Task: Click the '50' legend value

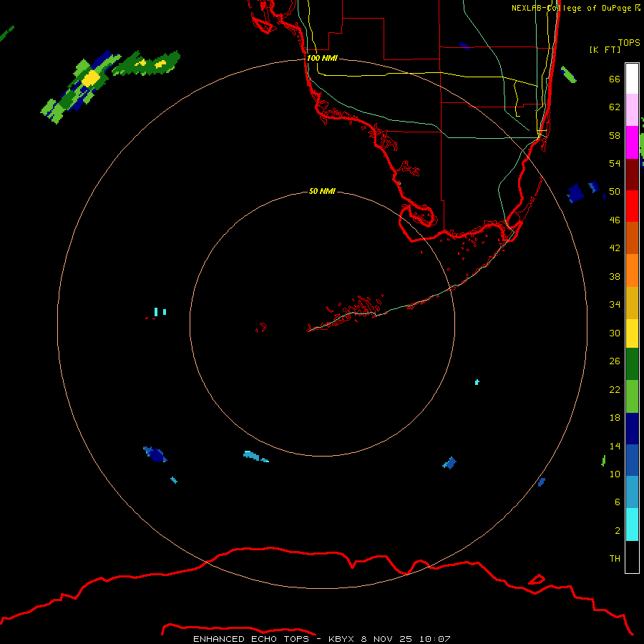Action: 615,191
